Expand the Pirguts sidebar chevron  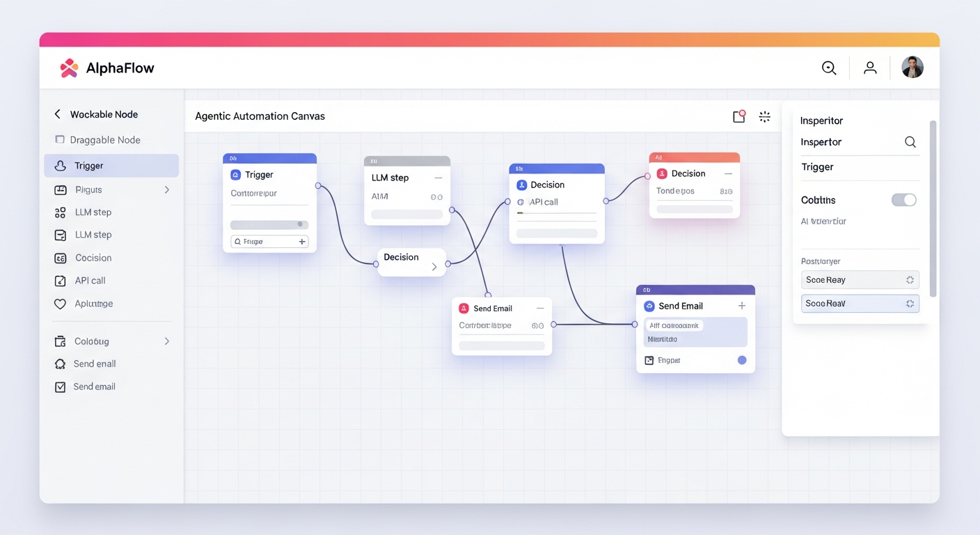click(x=167, y=189)
